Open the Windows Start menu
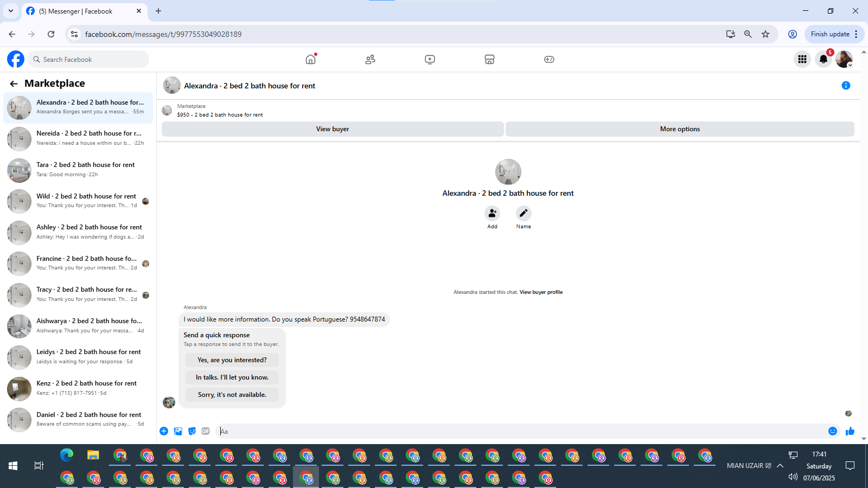Screen dimensions: 868x488 13,466
